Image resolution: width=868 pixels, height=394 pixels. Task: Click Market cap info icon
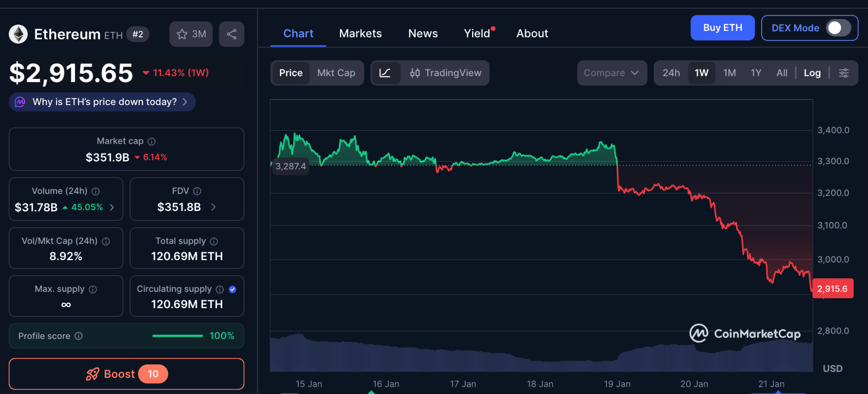151,142
